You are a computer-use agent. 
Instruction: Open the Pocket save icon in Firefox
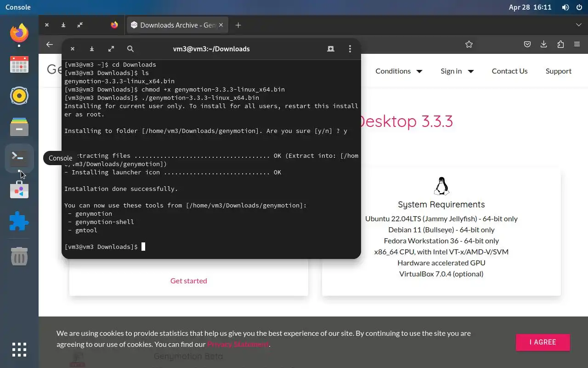[527, 44]
